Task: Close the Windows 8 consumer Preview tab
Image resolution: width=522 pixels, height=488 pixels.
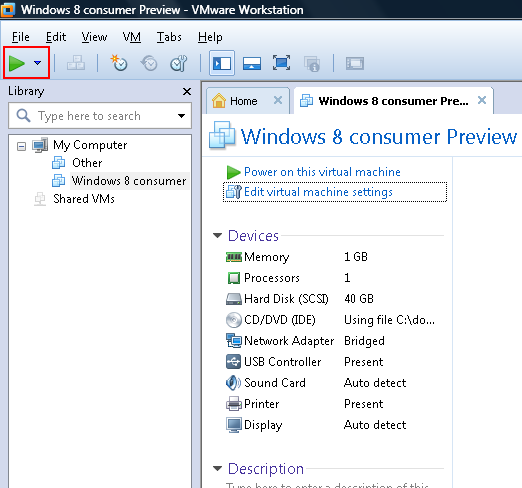Action: tap(482, 100)
